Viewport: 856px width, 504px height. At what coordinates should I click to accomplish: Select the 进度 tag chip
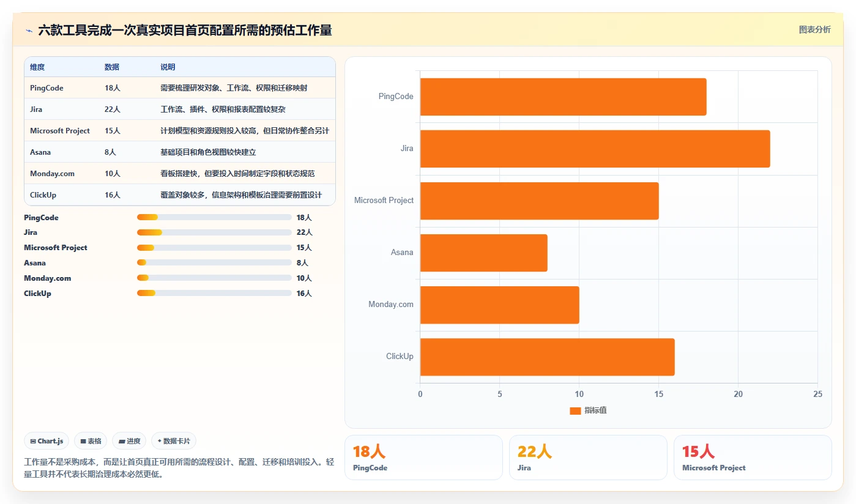(129, 441)
